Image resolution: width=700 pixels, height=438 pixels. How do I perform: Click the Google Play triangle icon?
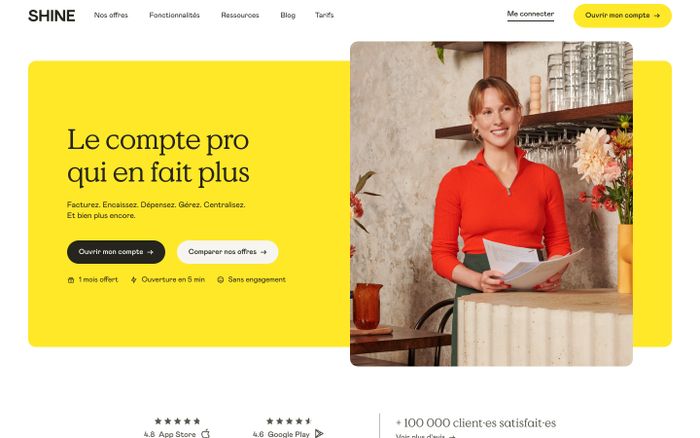(x=319, y=434)
